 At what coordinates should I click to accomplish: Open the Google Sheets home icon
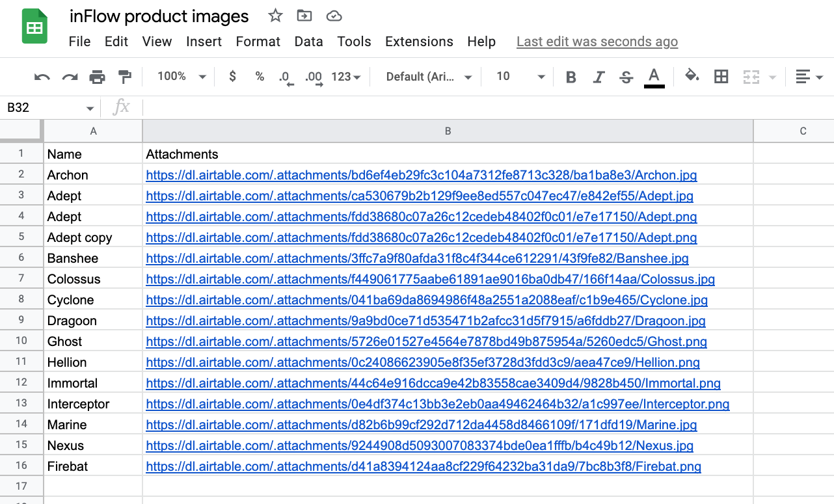pos(34,27)
